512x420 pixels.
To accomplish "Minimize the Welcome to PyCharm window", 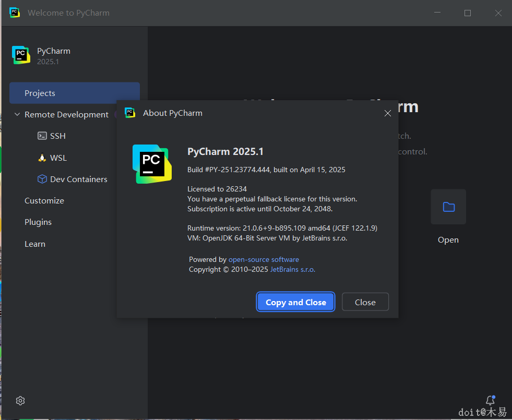I will pos(436,13).
